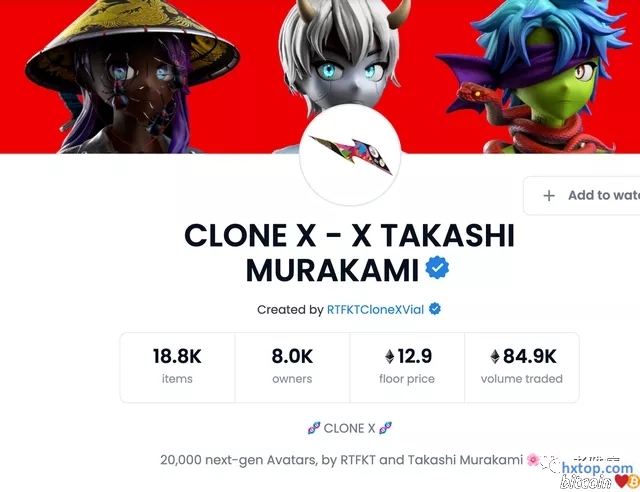This screenshot has height=492, width=640.
Task: Click the 20,000 next-gen Avatars description
Action: coord(341,460)
